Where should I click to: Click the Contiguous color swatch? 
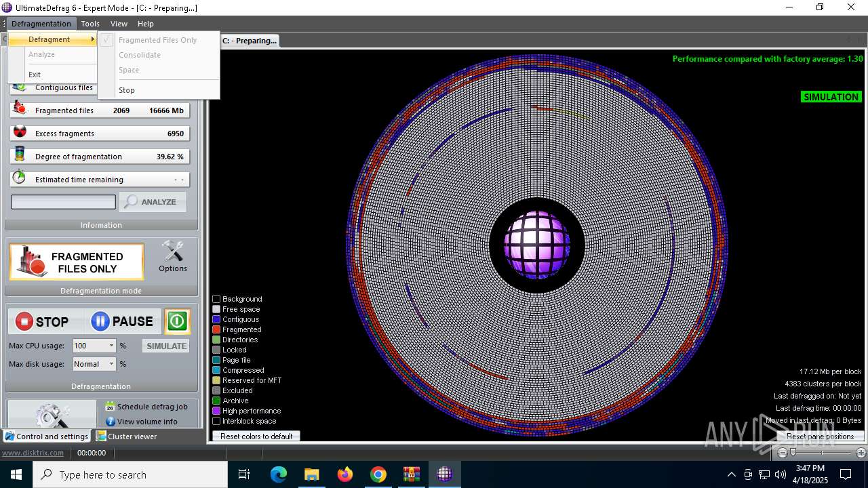[216, 319]
